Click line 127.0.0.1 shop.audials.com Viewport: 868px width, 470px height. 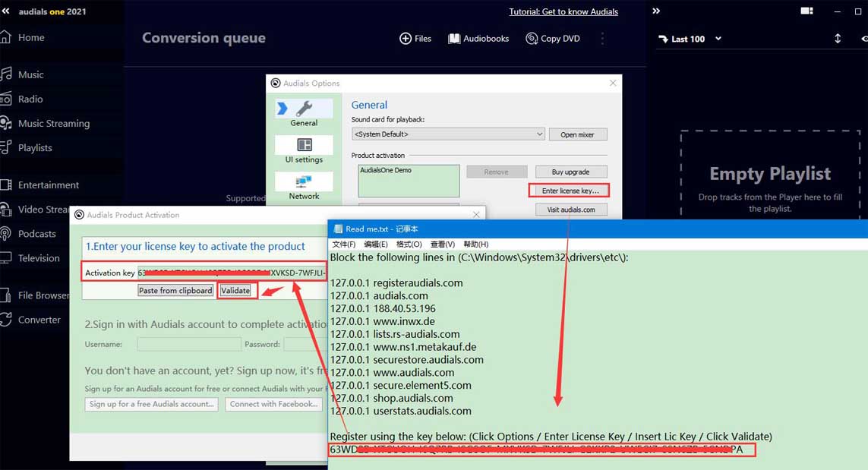click(391, 397)
